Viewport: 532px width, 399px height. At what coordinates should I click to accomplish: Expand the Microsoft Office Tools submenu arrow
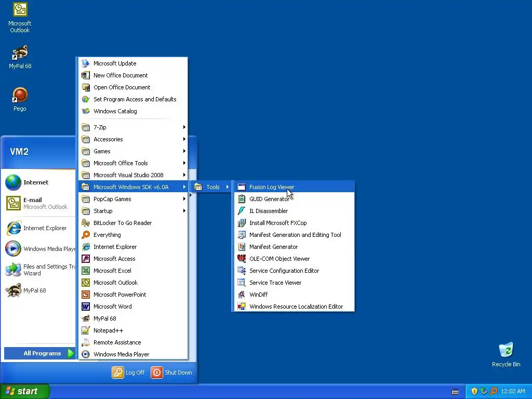coord(184,163)
